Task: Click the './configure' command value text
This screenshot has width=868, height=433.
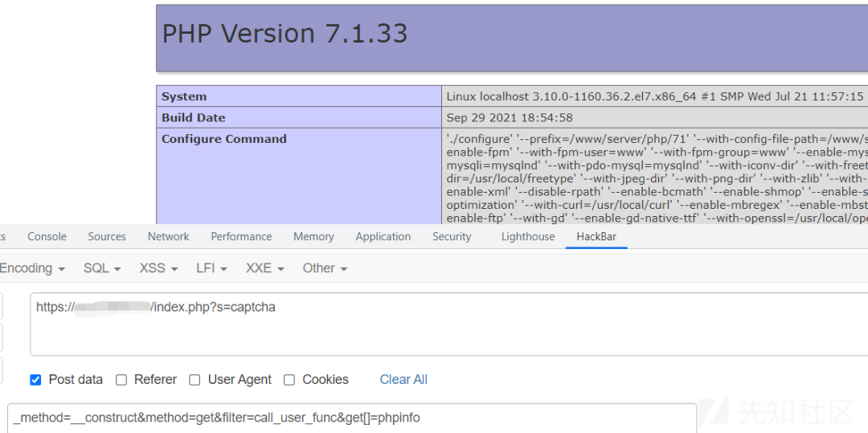Action: (x=657, y=178)
